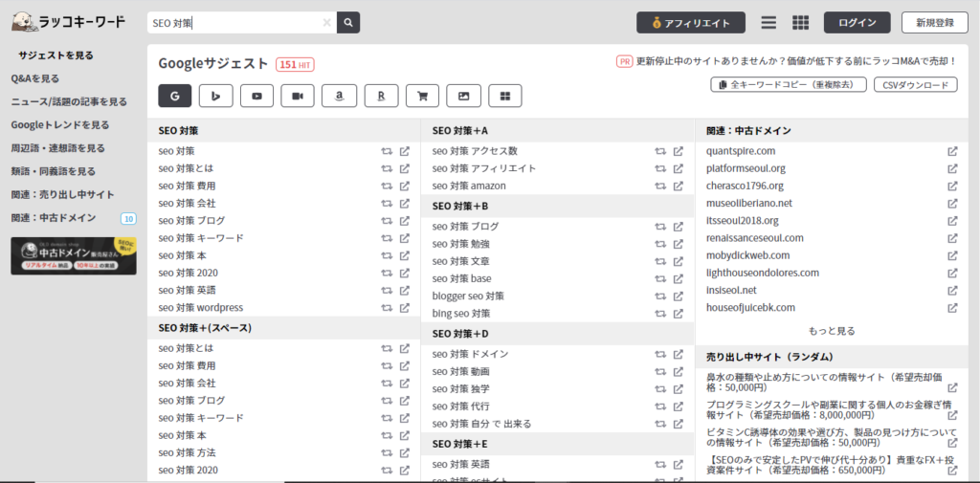The height and width of the screenshot is (483, 980).
Task: Open サジェストを見る in sidebar
Action: click(x=56, y=55)
